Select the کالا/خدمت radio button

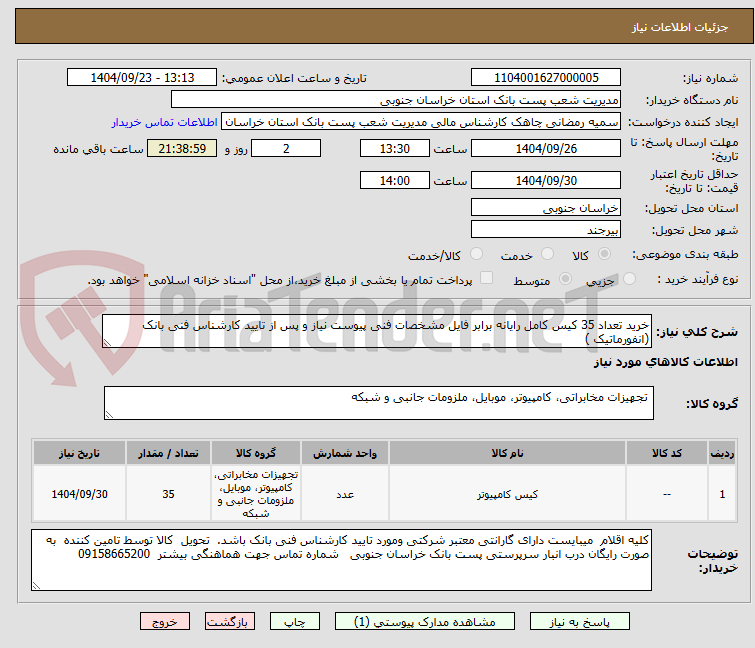(476, 254)
